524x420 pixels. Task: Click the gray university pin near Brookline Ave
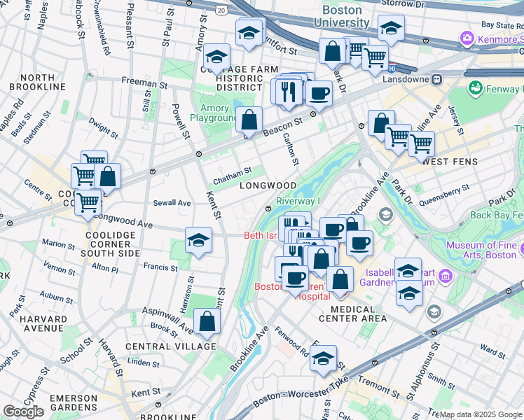pos(386,214)
